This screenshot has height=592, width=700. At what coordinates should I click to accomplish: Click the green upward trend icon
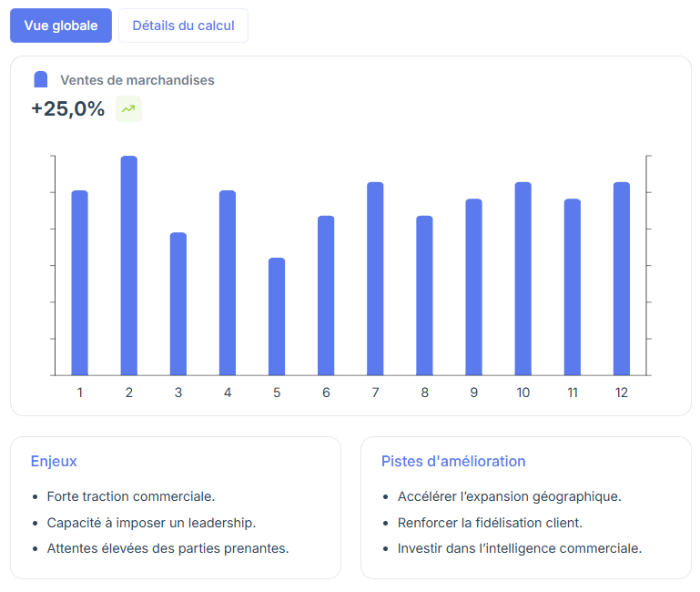tap(128, 108)
